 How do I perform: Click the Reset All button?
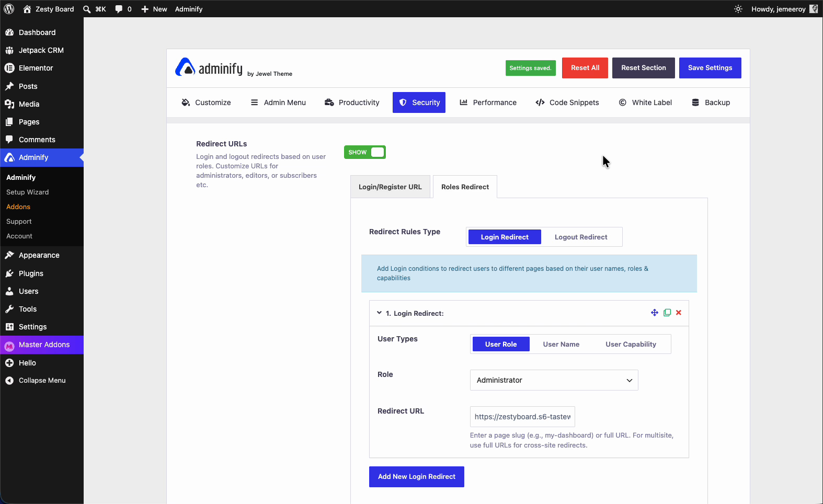(585, 68)
